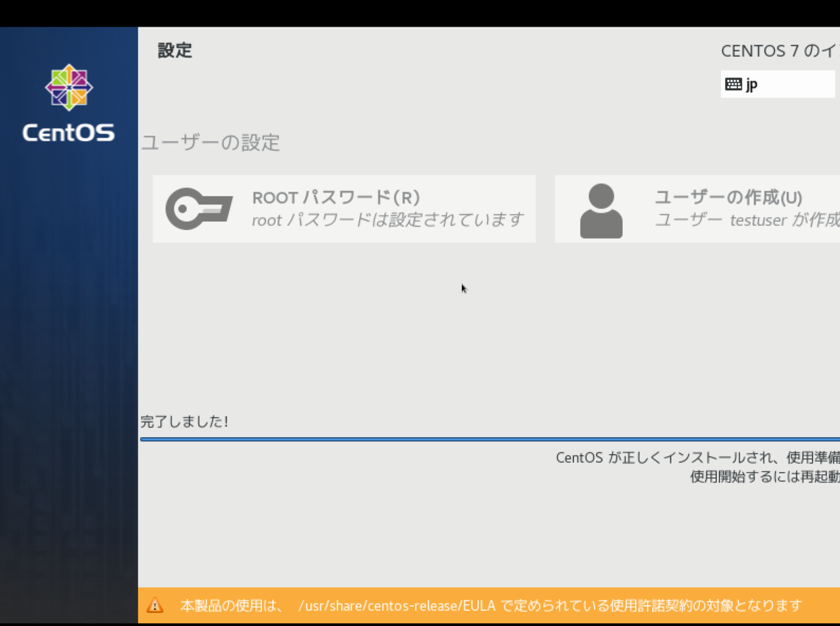Click the user avatar icon on testuser tile
840x626 pixels.
pos(600,208)
